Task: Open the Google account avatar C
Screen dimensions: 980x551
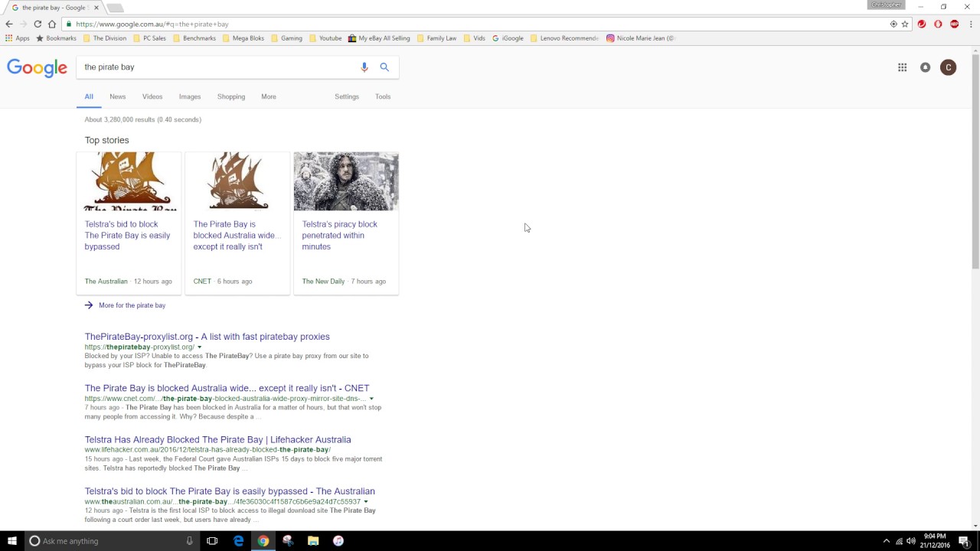Action: pyautogui.click(x=948, y=67)
